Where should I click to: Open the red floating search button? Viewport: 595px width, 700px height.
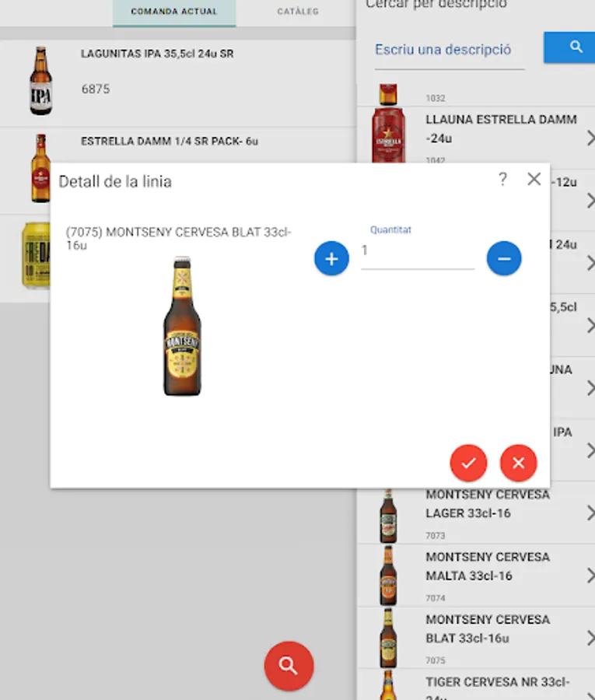coord(289,666)
